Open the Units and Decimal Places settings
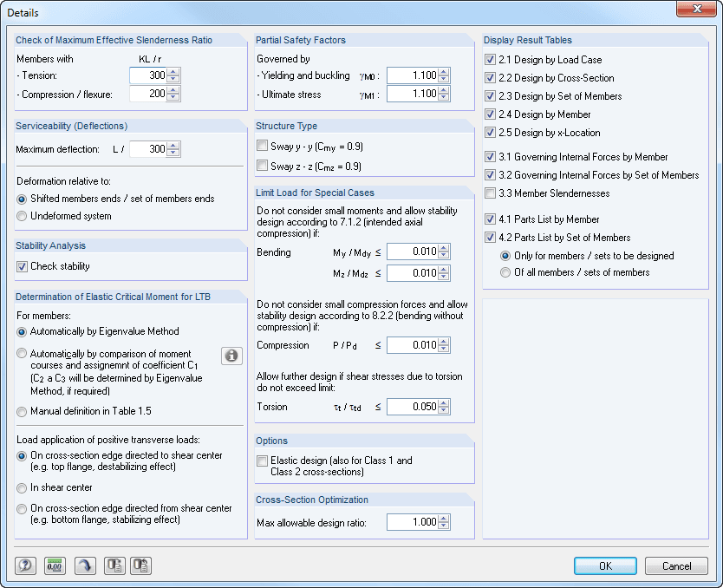Viewport: 723px width, 588px height. [53, 565]
